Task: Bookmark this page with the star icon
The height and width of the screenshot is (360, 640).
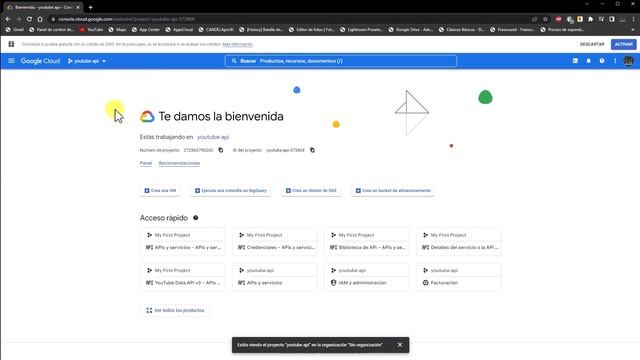Action: point(545,19)
